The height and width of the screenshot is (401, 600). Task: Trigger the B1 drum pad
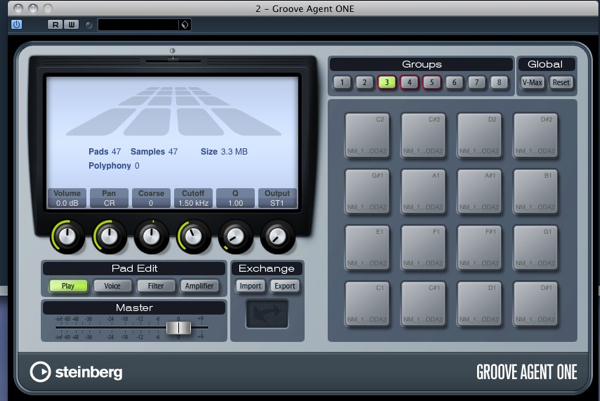535,191
